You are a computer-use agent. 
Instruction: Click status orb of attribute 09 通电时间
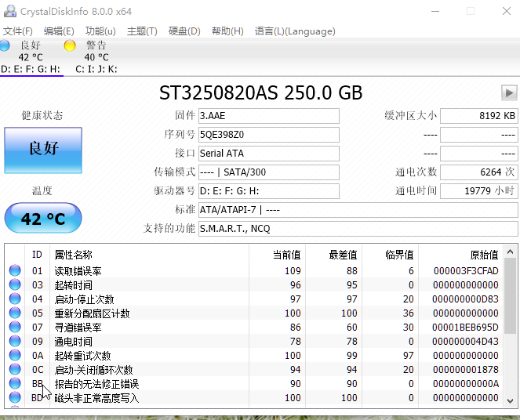pyautogui.click(x=15, y=341)
